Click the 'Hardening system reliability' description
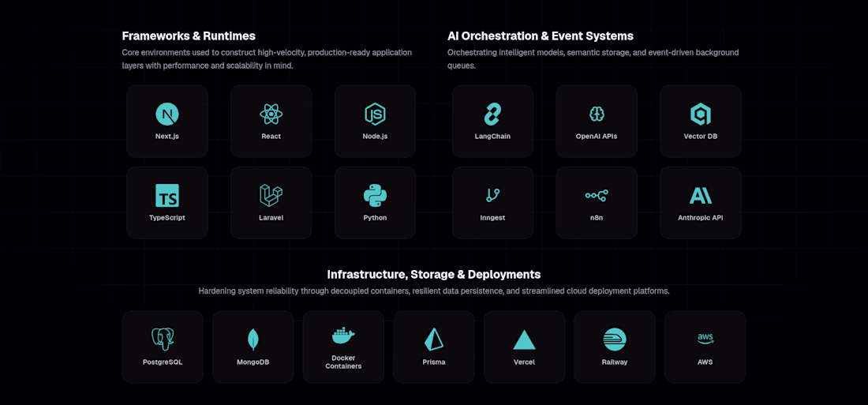This screenshot has height=405, width=868. [x=434, y=291]
